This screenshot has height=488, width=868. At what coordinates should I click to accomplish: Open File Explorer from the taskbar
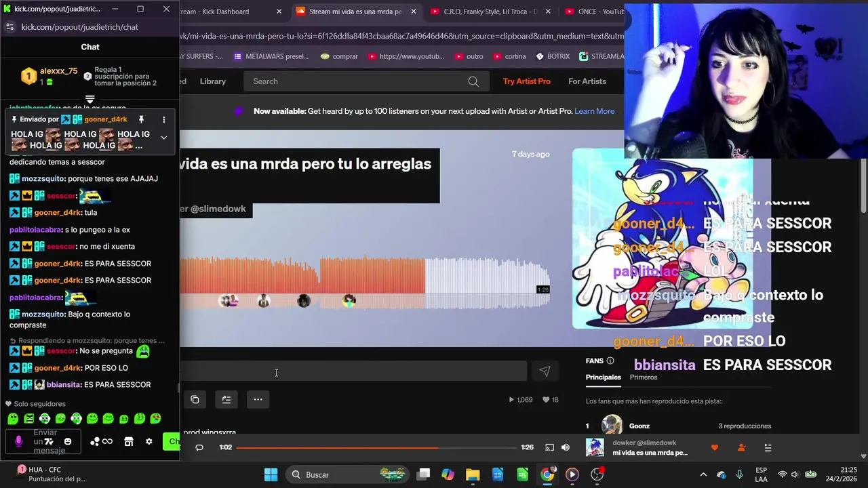[x=473, y=474]
